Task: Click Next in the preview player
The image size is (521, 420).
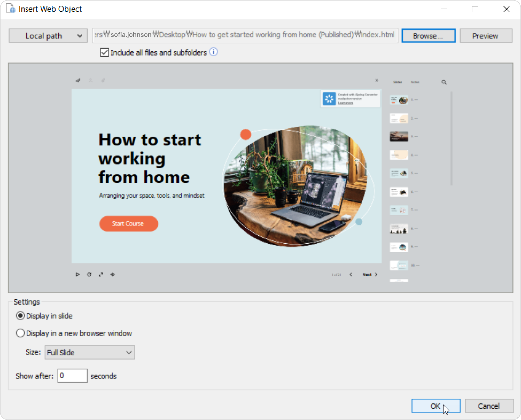Action: [x=370, y=274]
